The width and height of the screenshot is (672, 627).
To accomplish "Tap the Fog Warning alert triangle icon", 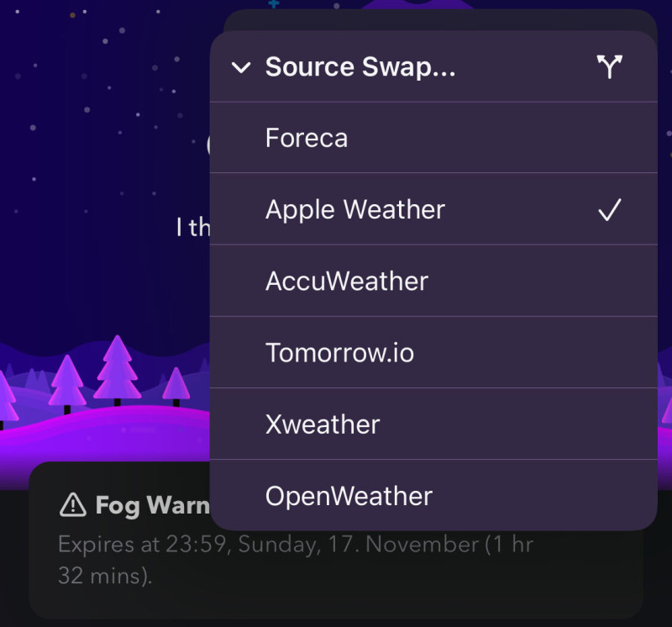I will tap(73, 505).
